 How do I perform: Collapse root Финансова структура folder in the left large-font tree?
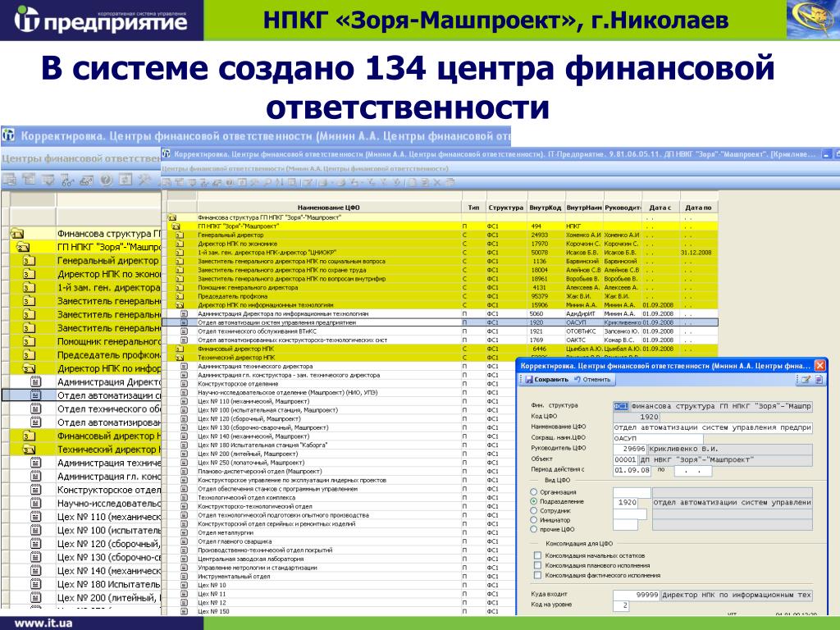pos(17,234)
